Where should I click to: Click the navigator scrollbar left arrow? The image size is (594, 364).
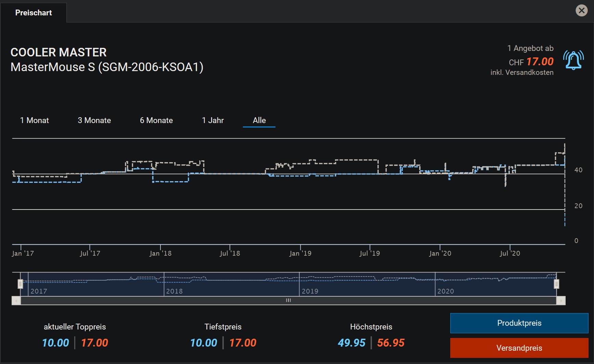(x=16, y=301)
